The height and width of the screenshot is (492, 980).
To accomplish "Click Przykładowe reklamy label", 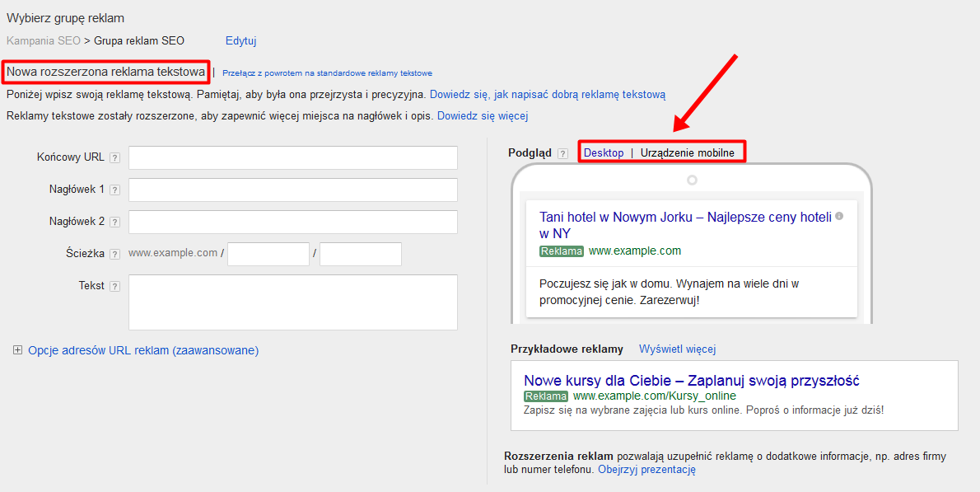I will 567,349.
